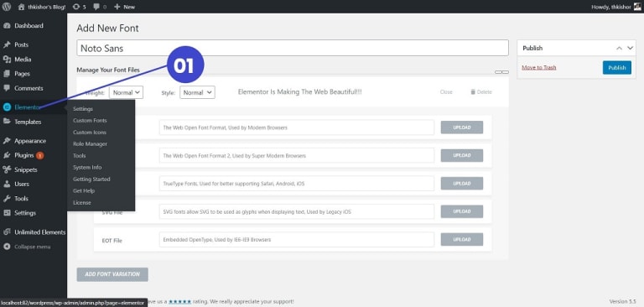Collapse Publish box with up chevron
The height and width of the screenshot is (307, 644).
620,48
